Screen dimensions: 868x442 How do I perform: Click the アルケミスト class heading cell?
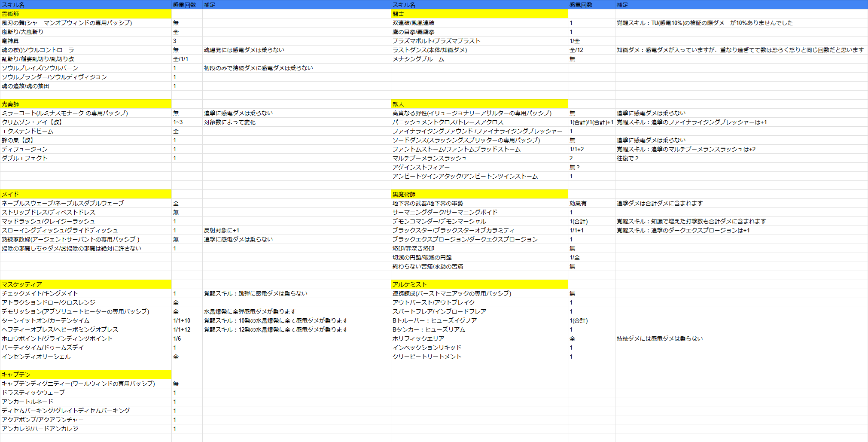479,284
